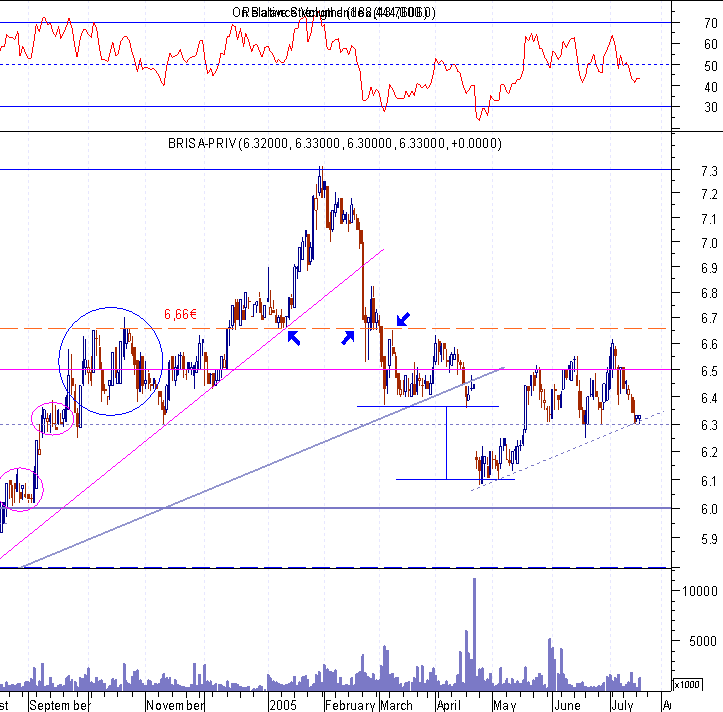
Task: Click the June label on the time axis
Action: 567,705
